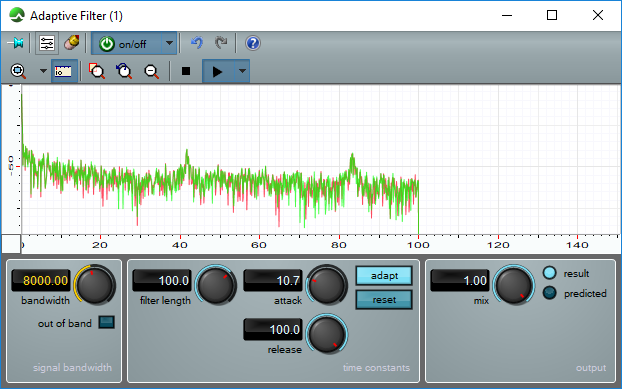The width and height of the screenshot is (622, 389).
Task: Toggle the io display mode icon
Action: coord(63,71)
